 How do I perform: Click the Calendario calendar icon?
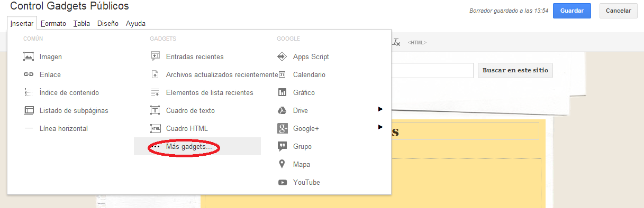tap(283, 74)
